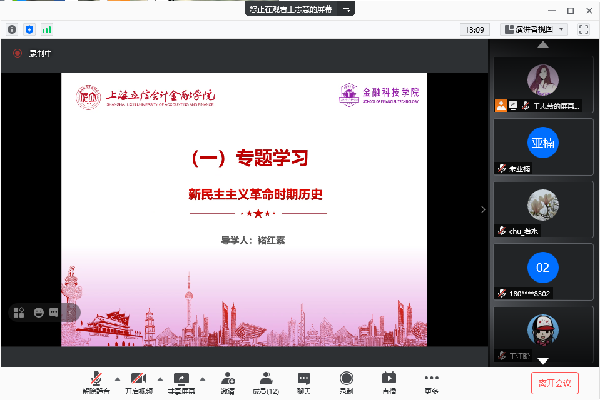The width and height of the screenshot is (600, 400).
Task: Expand the audio options arrow beside microphone
Action: click(x=117, y=380)
